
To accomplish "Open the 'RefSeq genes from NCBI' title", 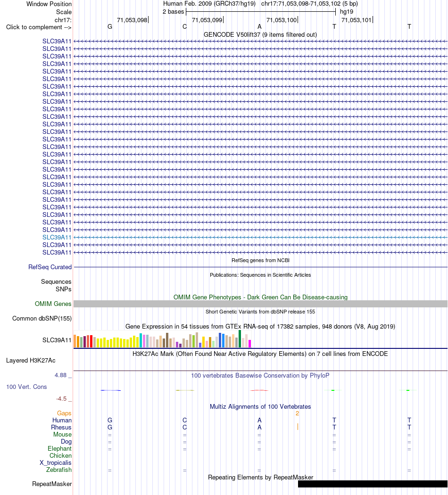I will pyautogui.click(x=260, y=260).
